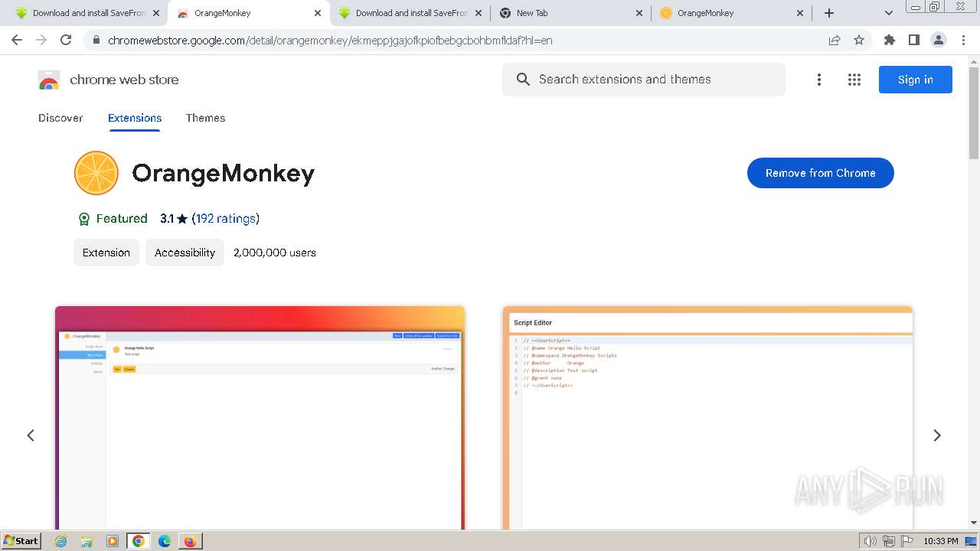This screenshot has height=551, width=980.
Task: Click the page vertical scrollbar thumb
Action: [974, 112]
